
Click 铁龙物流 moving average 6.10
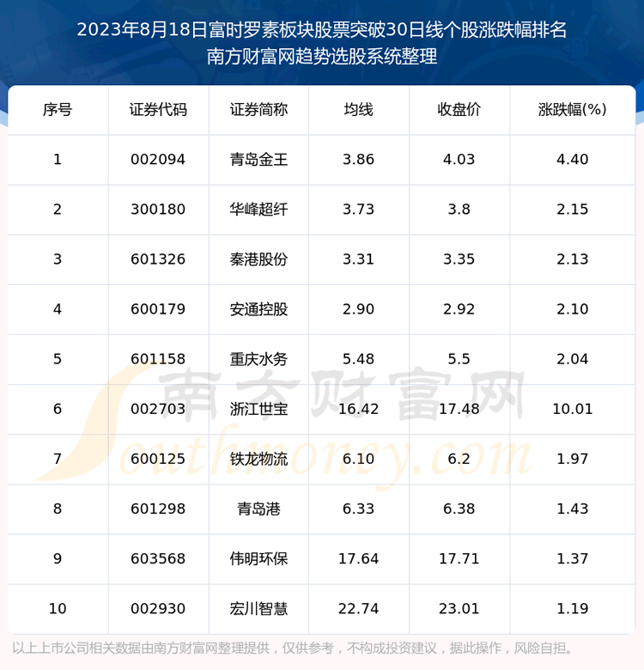point(358,460)
